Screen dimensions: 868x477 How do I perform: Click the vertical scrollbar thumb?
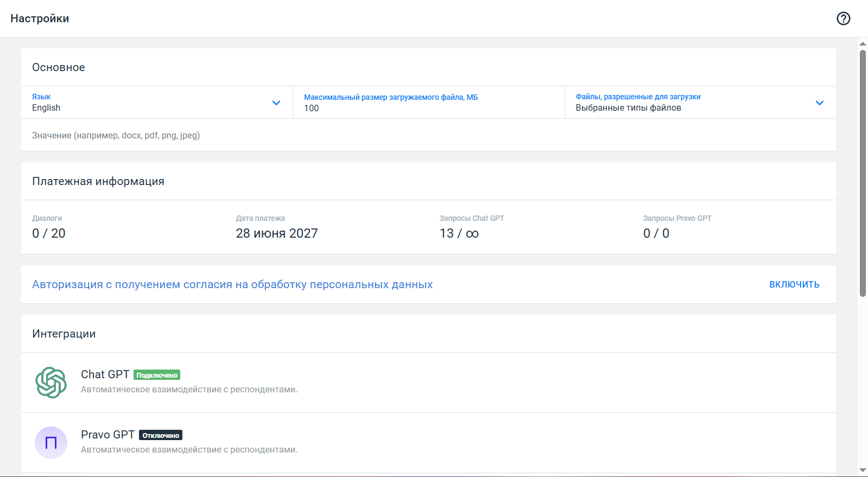pyautogui.click(x=863, y=174)
